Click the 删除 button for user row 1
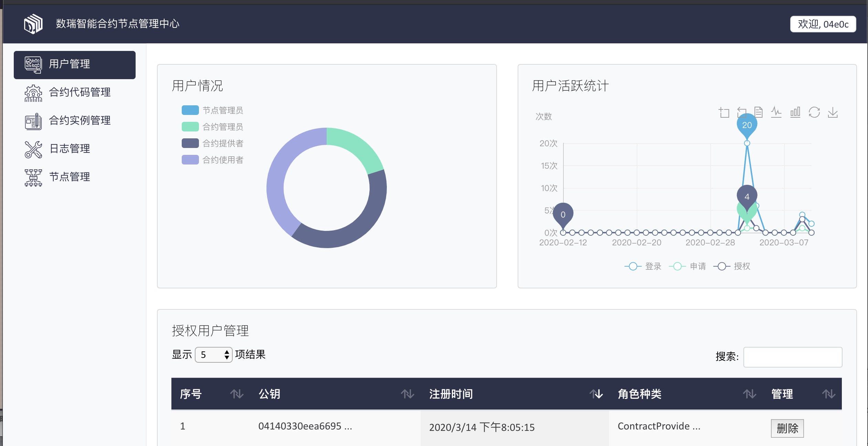This screenshot has width=868, height=446. (x=788, y=428)
